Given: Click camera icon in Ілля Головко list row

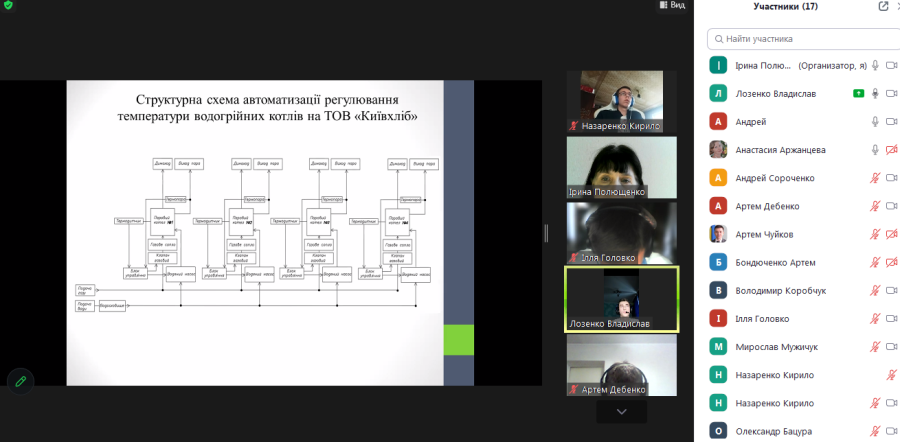Looking at the screenshot, I should coord(891,319).
